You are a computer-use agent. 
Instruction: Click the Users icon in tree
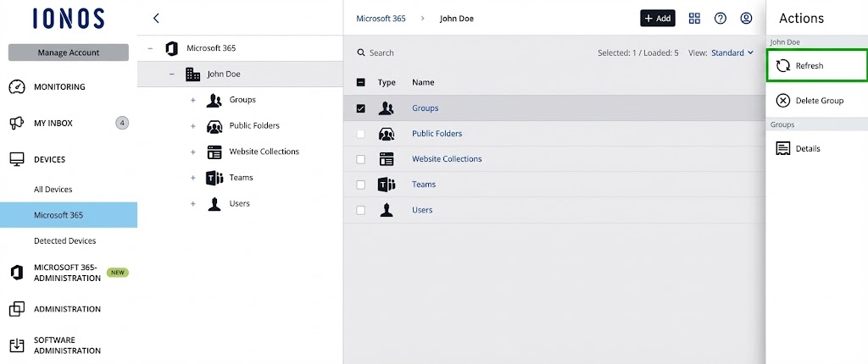pos(214,203)
